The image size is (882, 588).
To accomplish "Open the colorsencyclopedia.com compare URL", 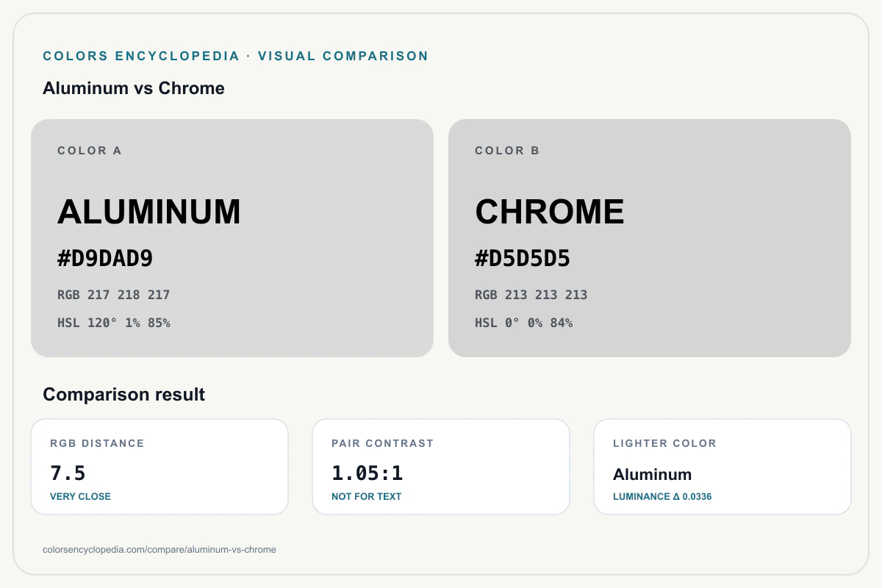I will coord(159,550).
